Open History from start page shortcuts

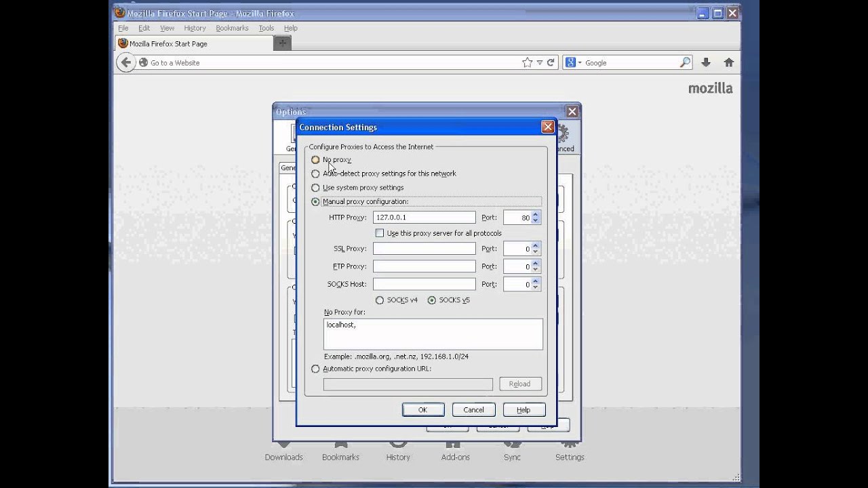coord(398,451)
